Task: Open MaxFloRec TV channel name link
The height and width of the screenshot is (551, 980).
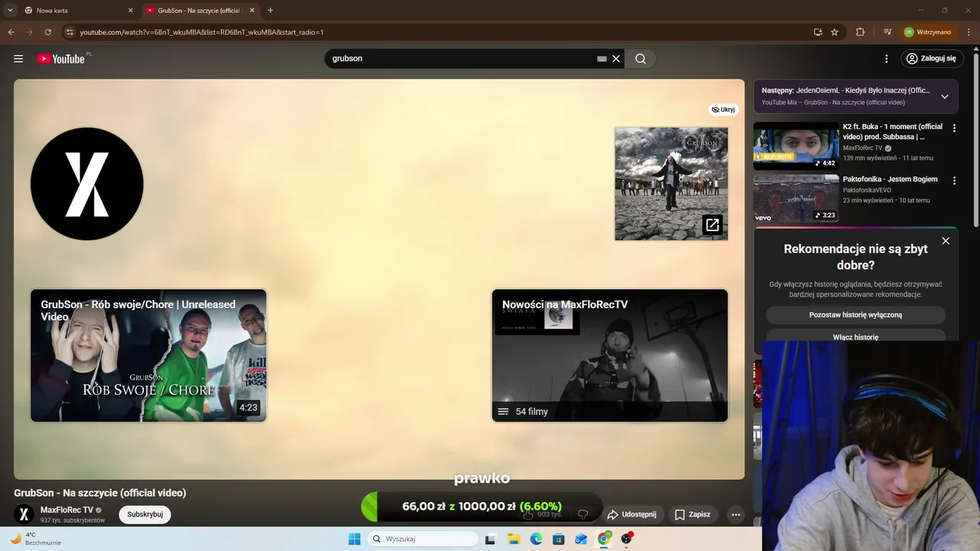Action: tap(67, 510)
